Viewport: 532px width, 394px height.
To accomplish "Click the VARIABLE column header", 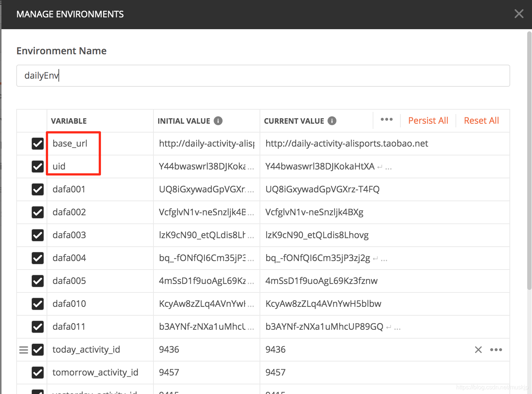I will (x=69, y=121).
